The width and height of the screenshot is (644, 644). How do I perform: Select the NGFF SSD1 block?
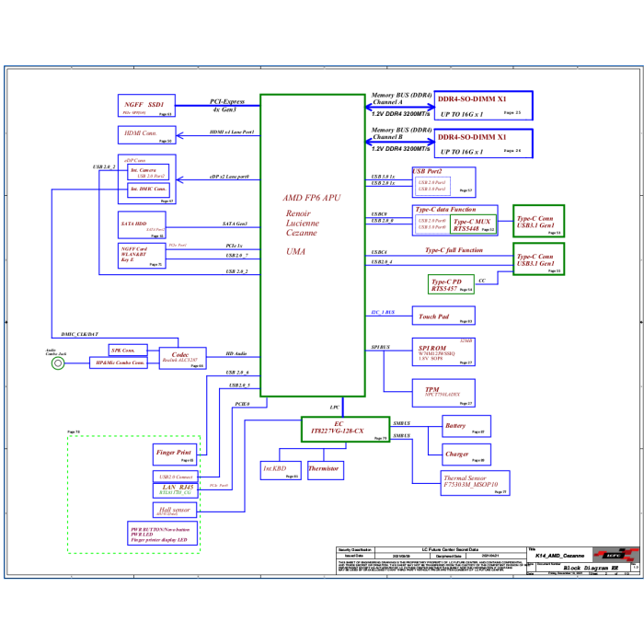[146, 106]
